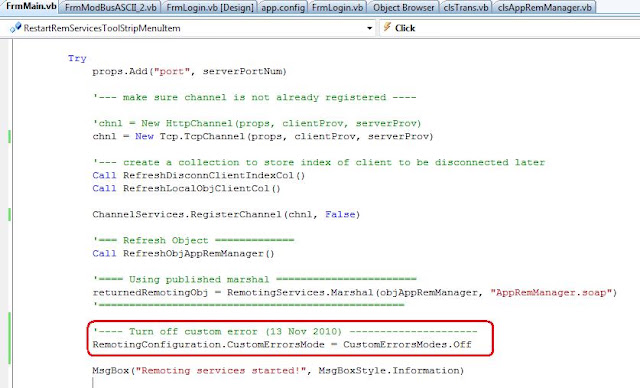Click the lightning bolt event icon
The width and height of the screenshot is (640, 388).
[387, 27]
